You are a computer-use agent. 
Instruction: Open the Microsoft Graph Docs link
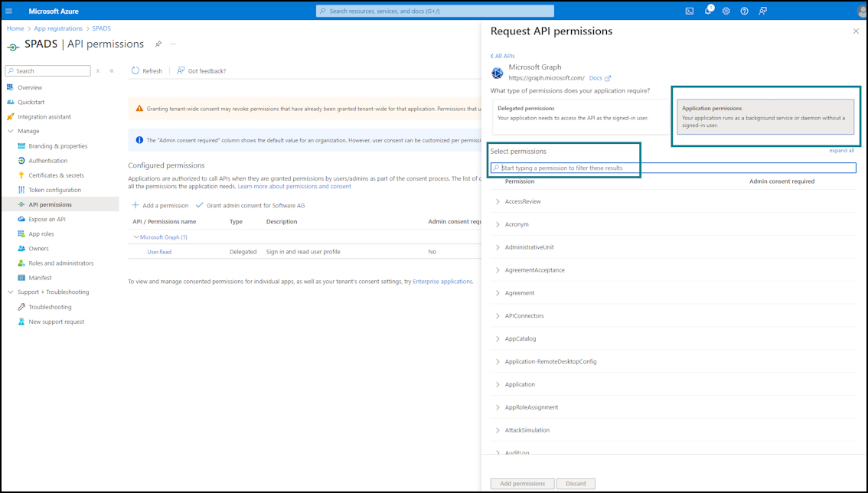(x=600, y=78)
